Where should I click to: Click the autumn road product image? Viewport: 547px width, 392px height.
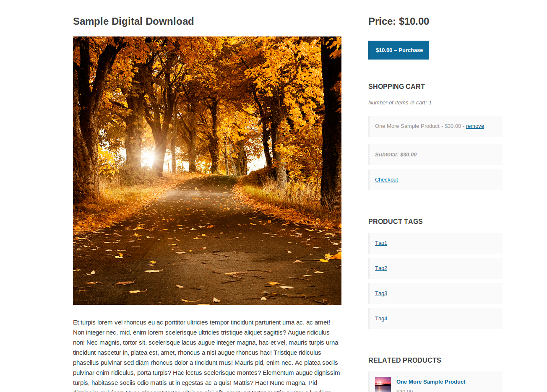point(207,171)
